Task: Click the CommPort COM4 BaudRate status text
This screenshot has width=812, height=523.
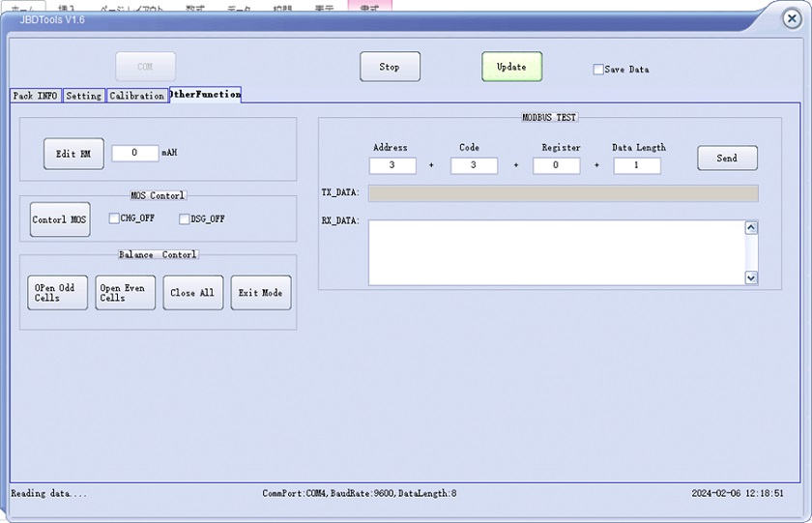Action: click(360, 493)
